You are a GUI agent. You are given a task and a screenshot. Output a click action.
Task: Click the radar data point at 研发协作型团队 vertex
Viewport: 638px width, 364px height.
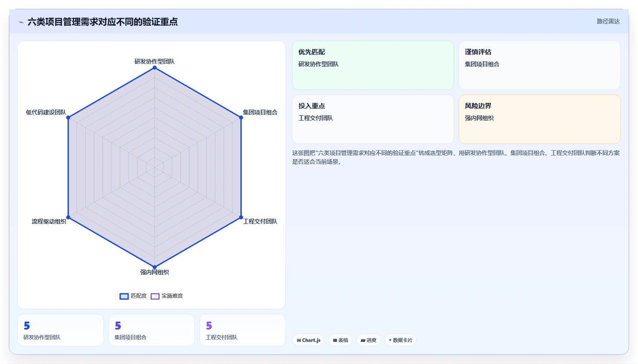pos(155,68)
